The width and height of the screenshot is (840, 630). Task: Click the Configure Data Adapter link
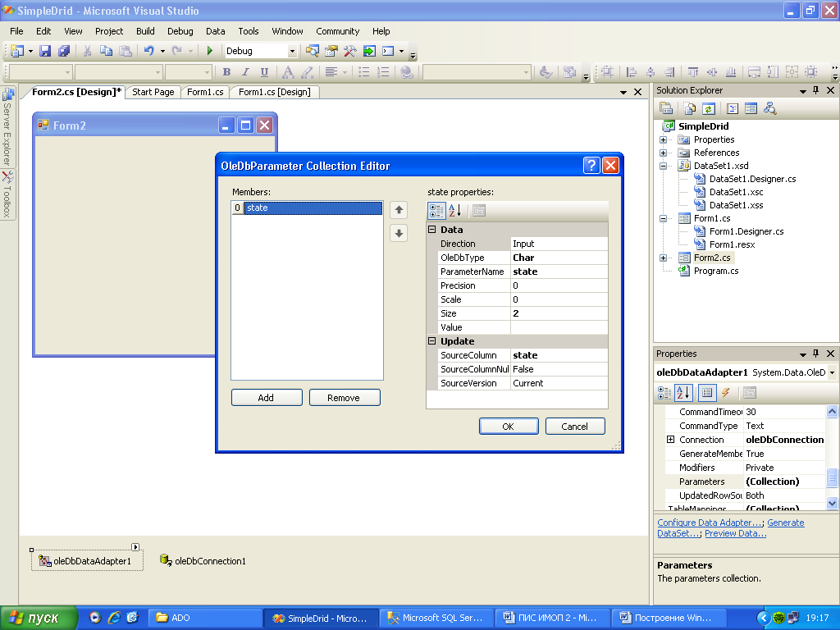pyautogui.click(x=710, y=523)
